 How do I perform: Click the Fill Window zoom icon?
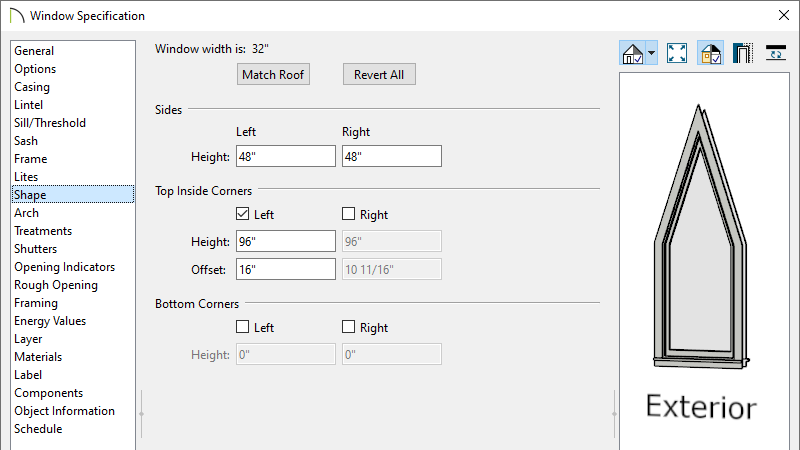677,53
